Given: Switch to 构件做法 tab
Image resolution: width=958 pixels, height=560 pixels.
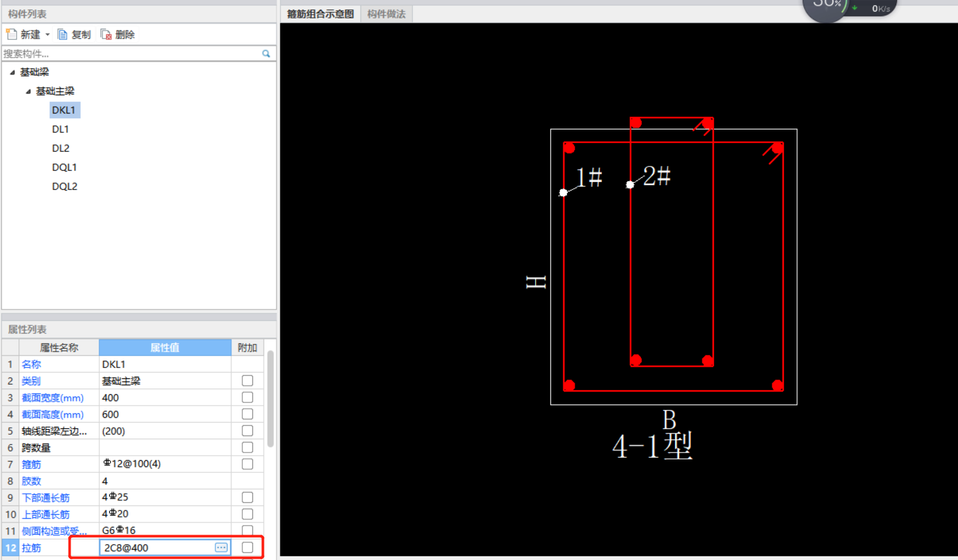Looking at the screenshot, I should (x=387, y=14).
